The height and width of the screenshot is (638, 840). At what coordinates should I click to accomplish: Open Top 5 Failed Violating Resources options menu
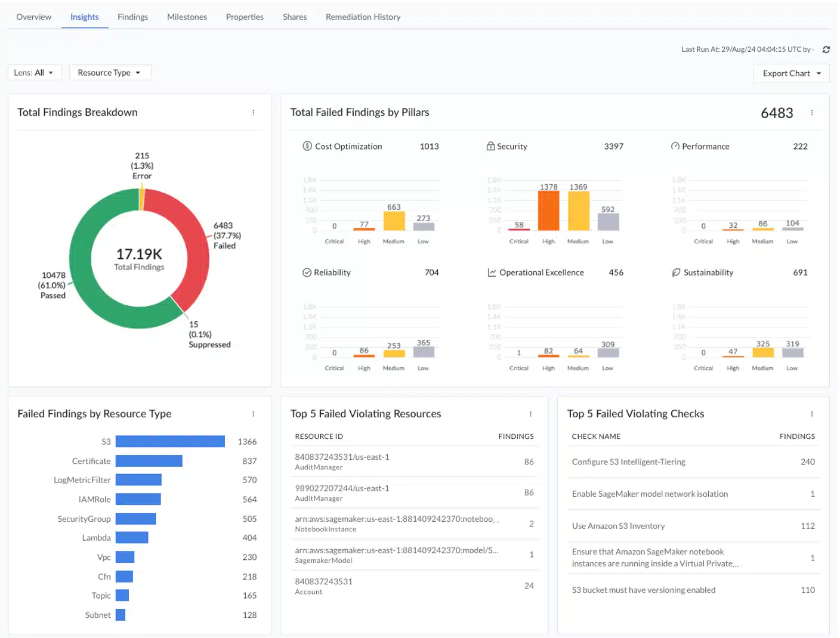coord(530,414)
